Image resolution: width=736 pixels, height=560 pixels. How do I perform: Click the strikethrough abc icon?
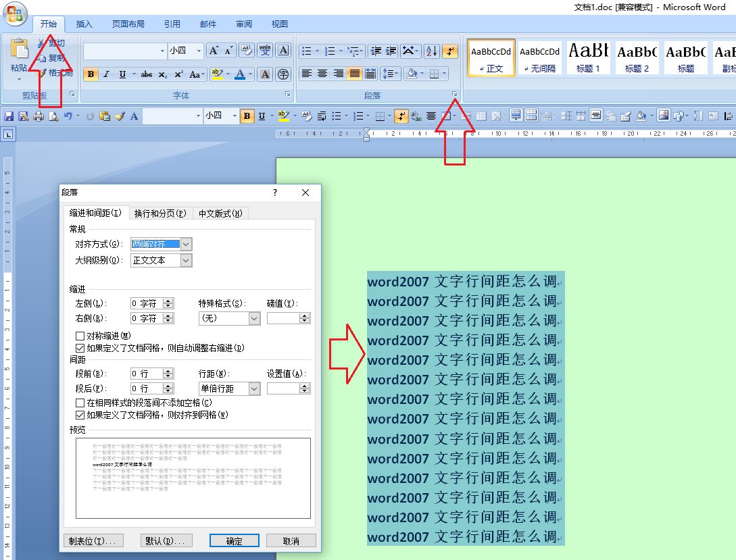click(147, 74)
